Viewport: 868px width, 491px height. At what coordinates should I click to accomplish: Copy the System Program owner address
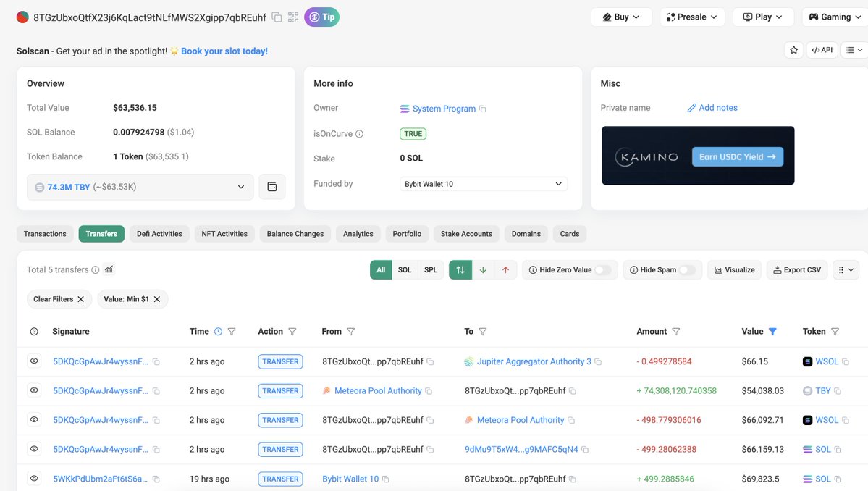pos(483,109)
